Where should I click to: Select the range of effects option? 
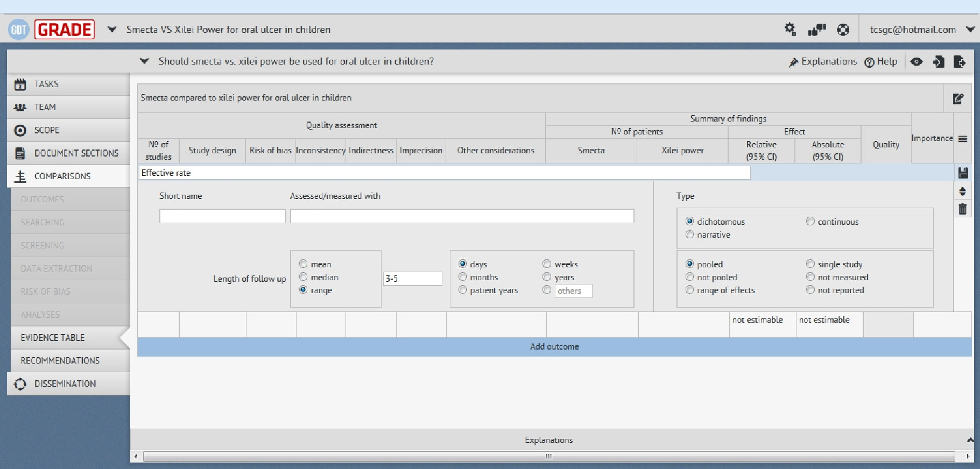pyautogui.click(x=689, y=289)
